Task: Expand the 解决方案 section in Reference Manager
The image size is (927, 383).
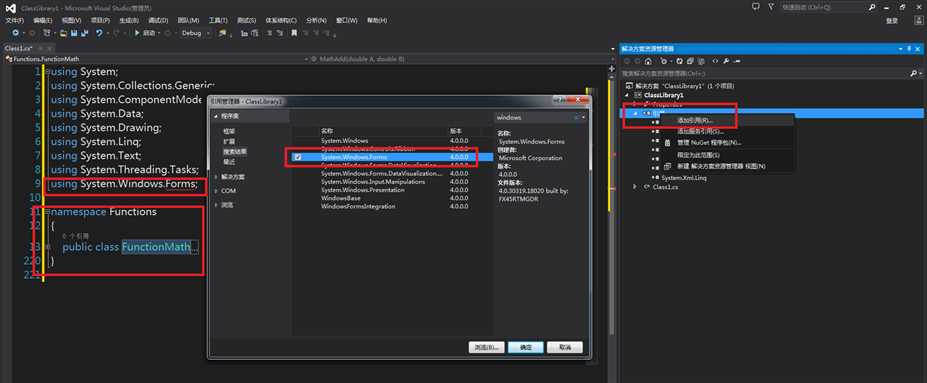Action: coord(216,177)
